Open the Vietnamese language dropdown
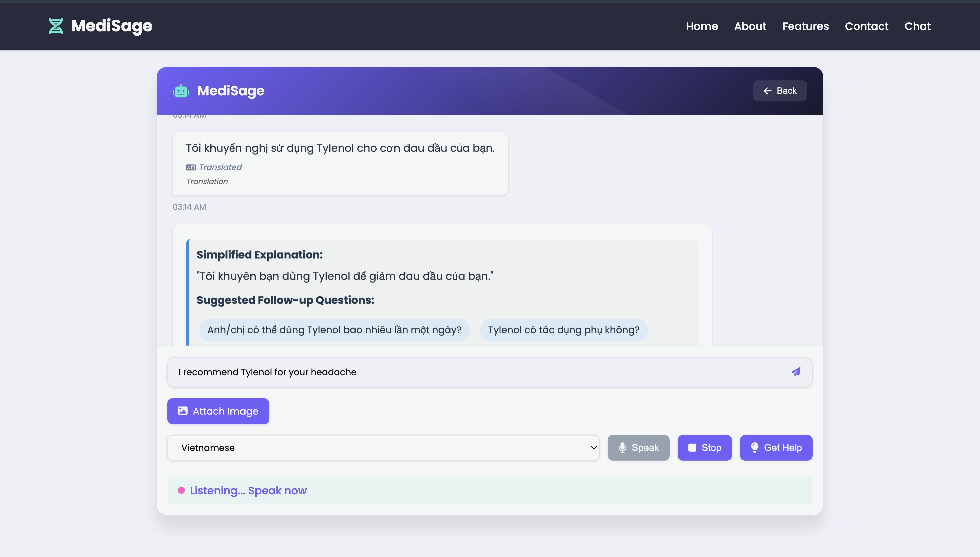This screenshot has width=980, height=557. (382, 448)
